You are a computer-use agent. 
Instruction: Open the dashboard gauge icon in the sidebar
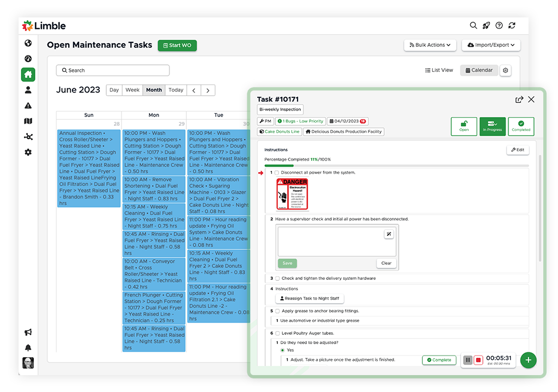[28, 59]
